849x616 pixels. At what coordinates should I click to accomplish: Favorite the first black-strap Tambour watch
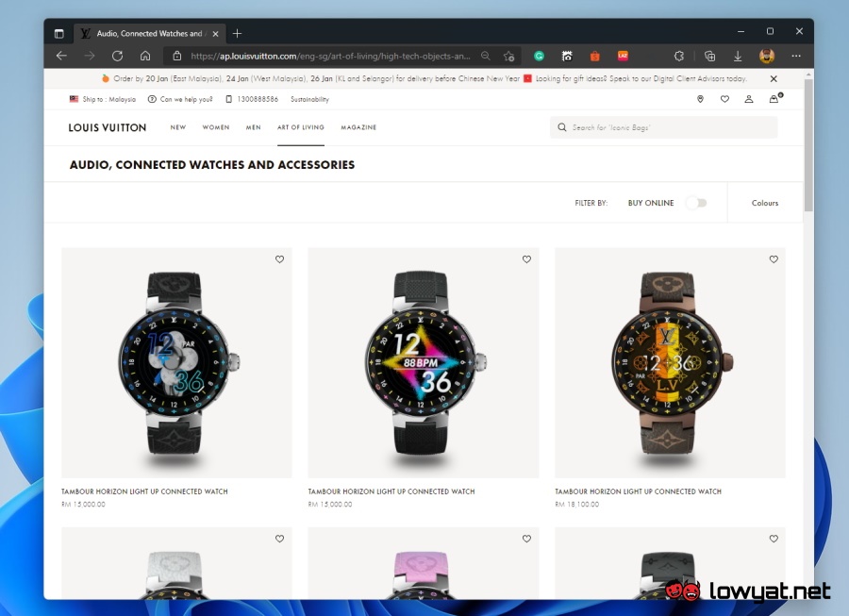[x=279, y=259]
